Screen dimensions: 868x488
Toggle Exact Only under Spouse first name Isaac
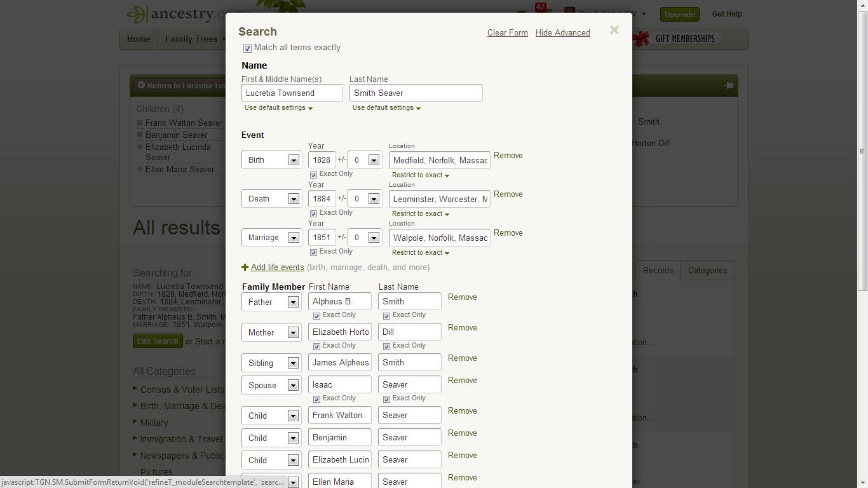316,399
